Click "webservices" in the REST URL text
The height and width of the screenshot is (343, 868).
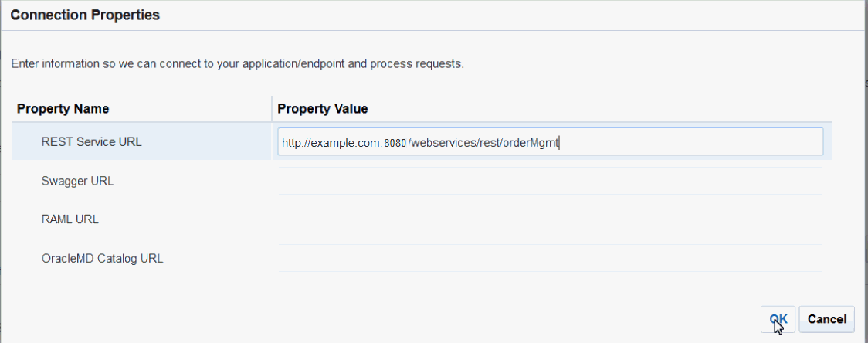pos(442,143)
